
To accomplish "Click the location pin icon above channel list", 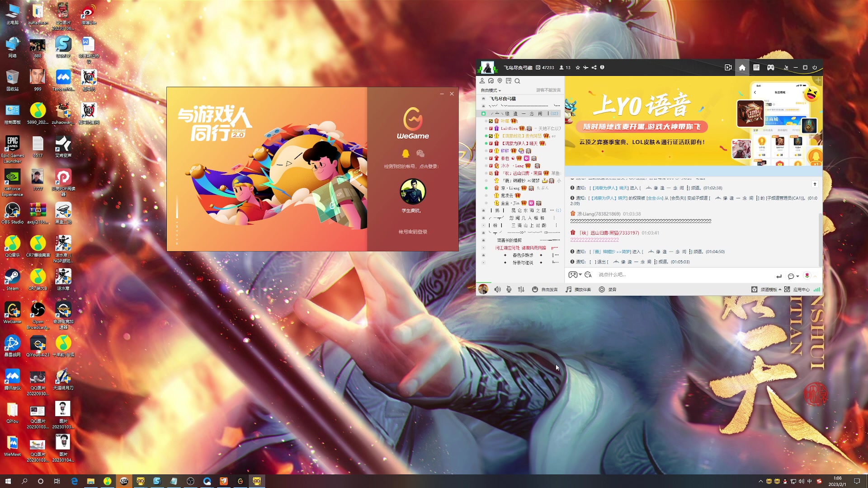I will coord(500,81).
